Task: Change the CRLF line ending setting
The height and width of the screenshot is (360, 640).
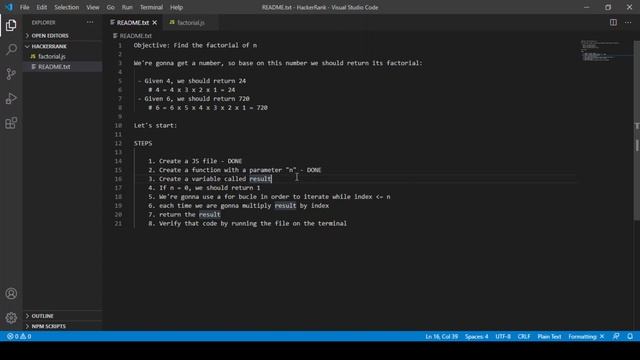Action: (x=524, y=336)
